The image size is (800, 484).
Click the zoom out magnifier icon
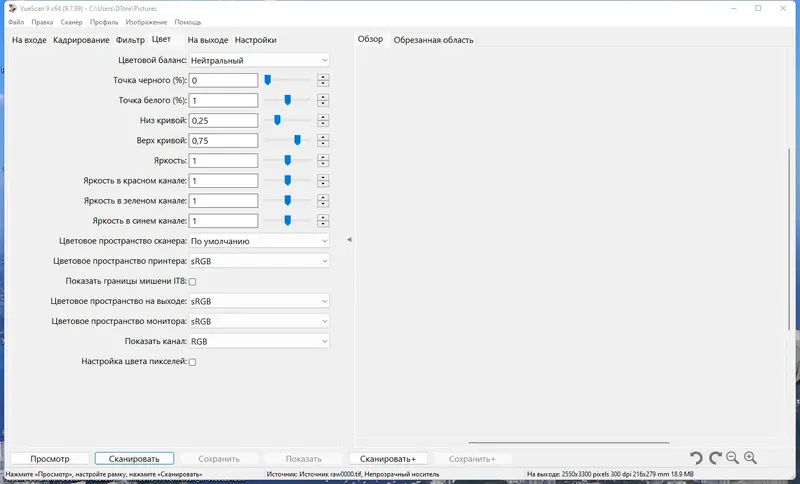pos(732,458)
